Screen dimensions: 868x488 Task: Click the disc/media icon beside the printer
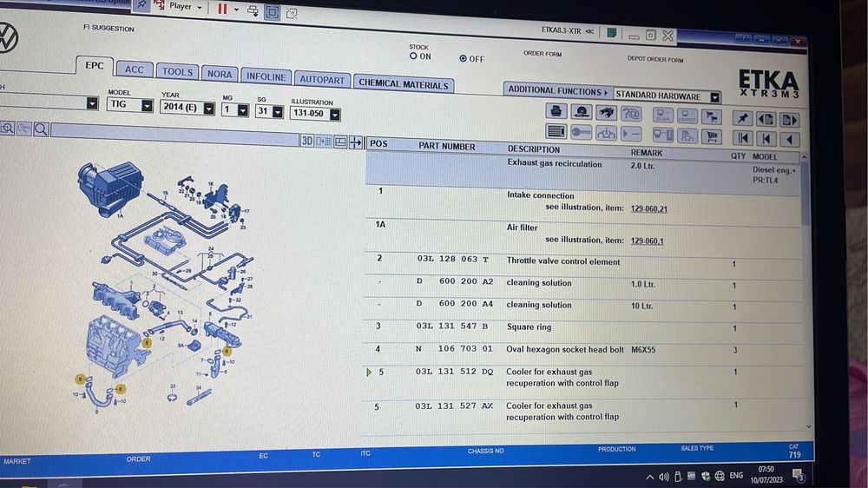point(582,112)
